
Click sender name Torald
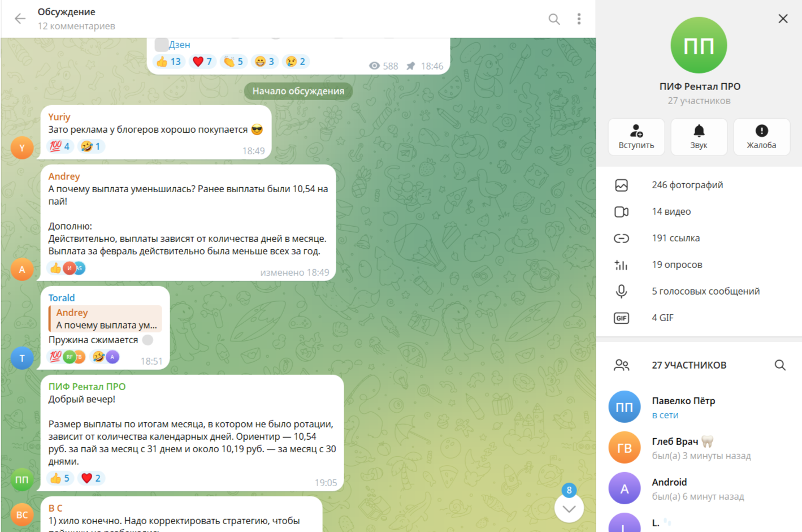click(x=62, y=298)
